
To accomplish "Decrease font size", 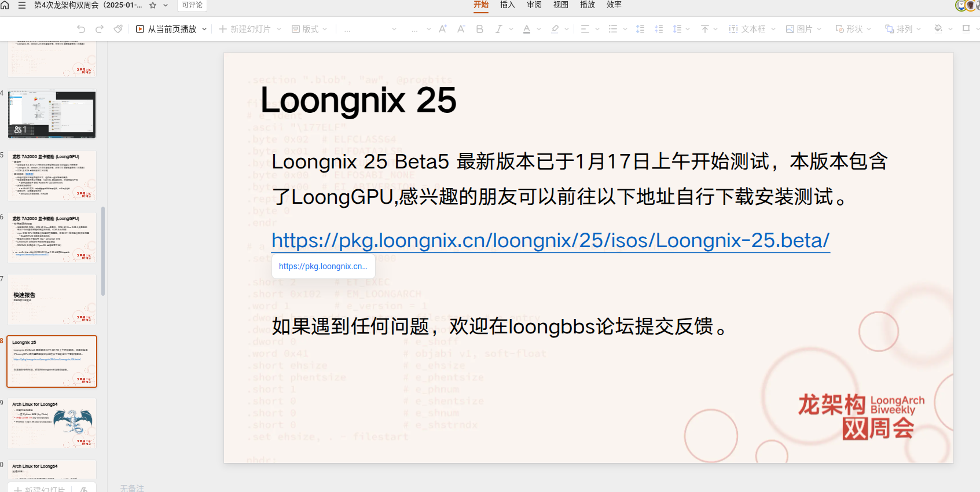I will [461, 29].
